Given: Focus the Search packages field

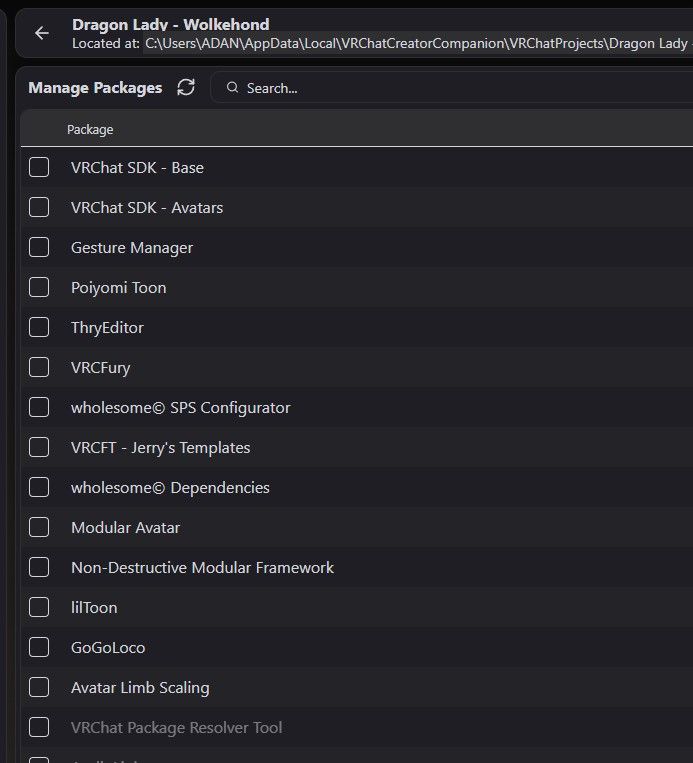Looking at the screenshot, I should coord(453,88).
